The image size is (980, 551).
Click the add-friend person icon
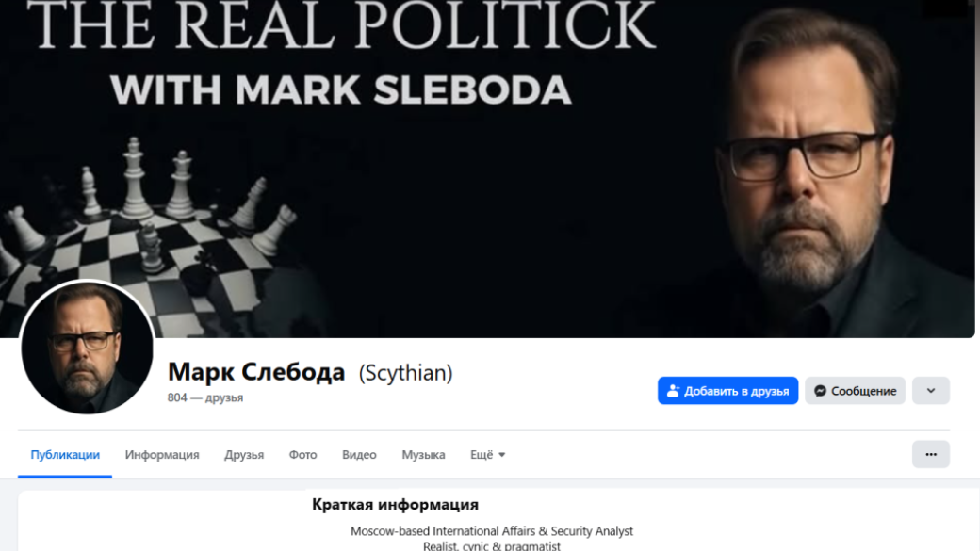pyautogui.click(x=673, y=391)
